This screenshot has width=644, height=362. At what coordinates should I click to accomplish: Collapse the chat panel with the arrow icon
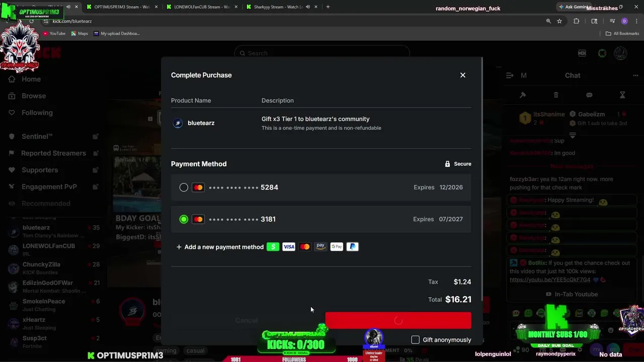[x=510, y=75]
